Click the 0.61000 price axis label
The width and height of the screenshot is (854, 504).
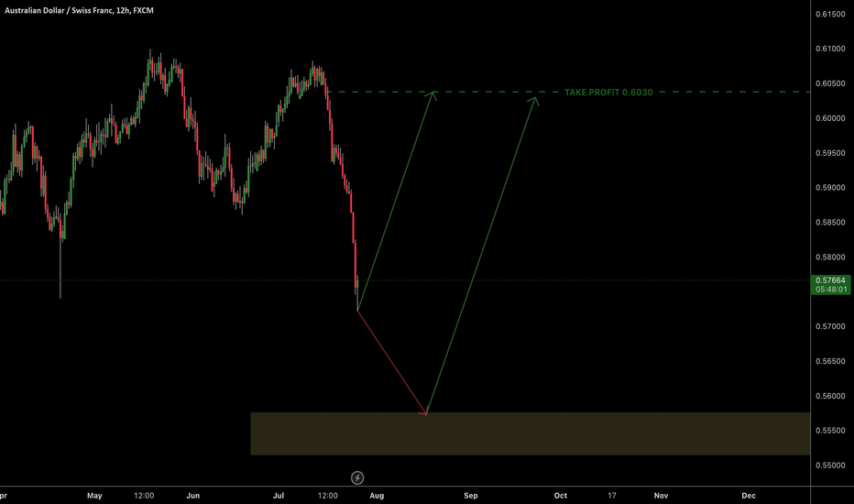pos(830,49)
